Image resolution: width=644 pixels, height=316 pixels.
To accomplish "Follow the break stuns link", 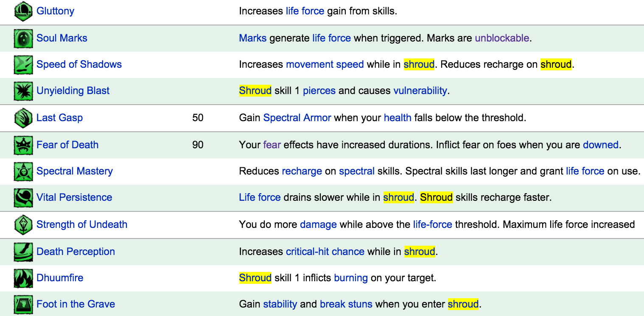I will pyautogui.click(x=346, y=304).
